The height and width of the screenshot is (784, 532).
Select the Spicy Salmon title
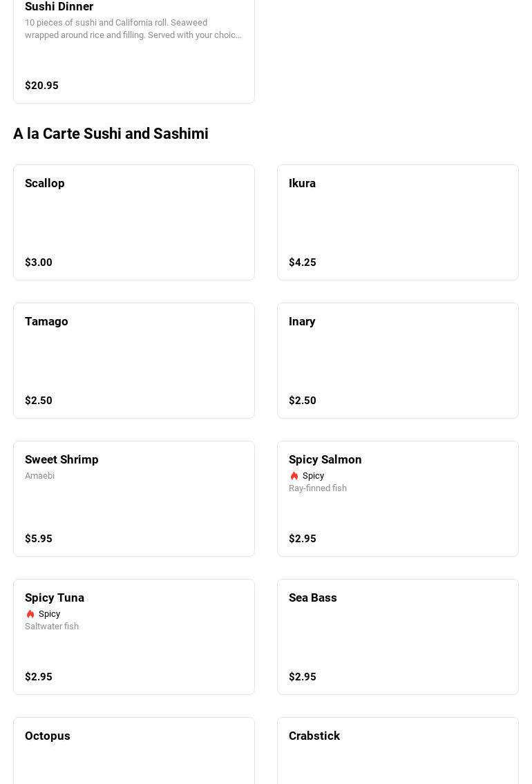[325, 459]
